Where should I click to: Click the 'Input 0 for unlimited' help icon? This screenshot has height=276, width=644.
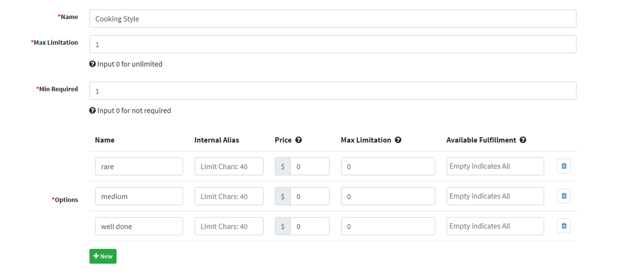[x=93, y=64]
